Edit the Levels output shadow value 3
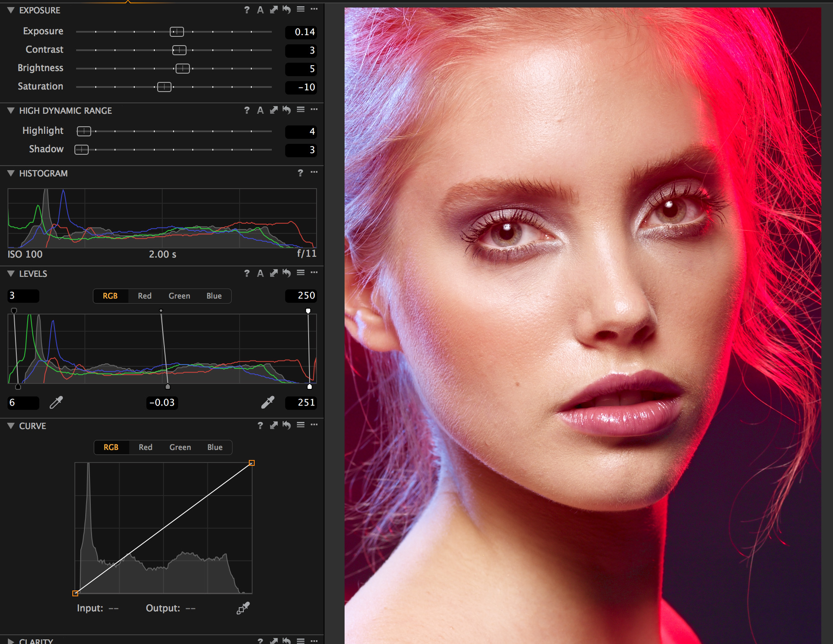833x644 pixels. click(x=23, y=296)
